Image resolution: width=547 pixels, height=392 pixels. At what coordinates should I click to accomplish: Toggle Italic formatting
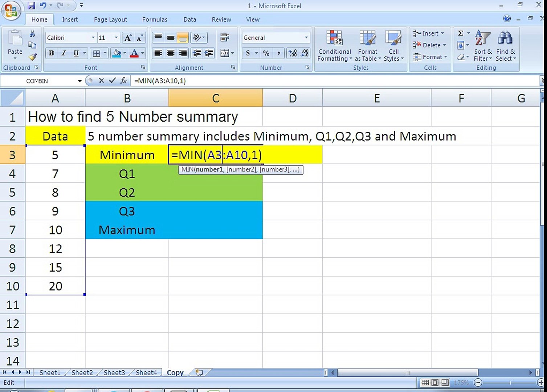64,53
